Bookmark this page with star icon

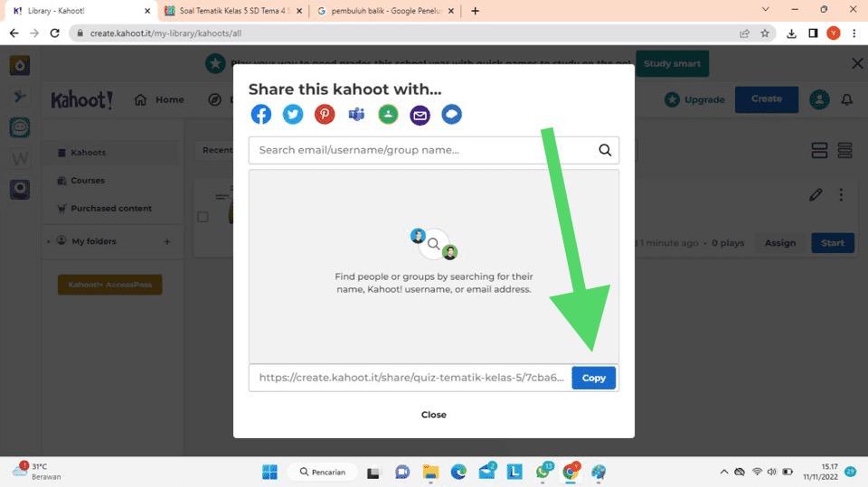[765, 33]
